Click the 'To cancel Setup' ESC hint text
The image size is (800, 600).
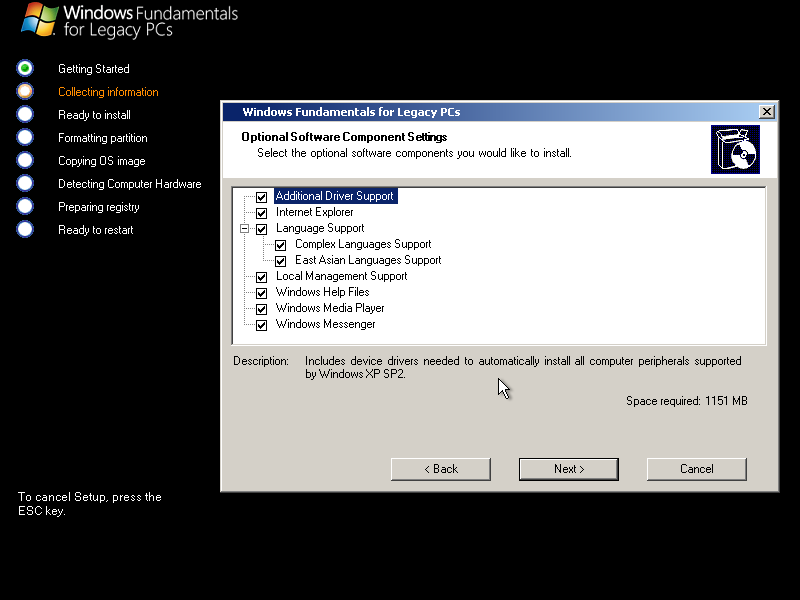point(90,504)
